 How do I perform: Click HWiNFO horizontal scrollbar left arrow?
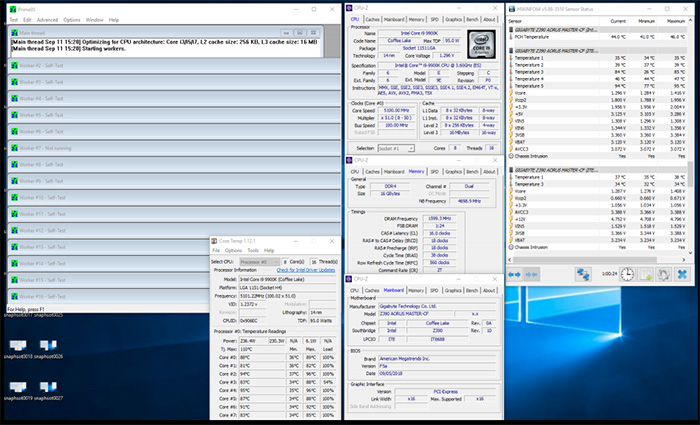point(510,259)
